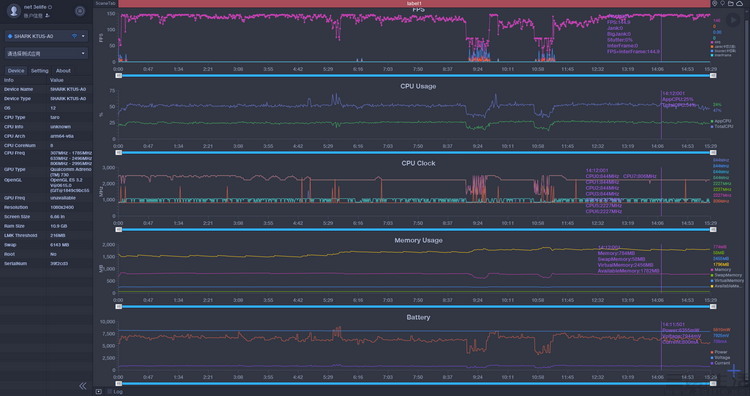Click the vertical scrollbar on right edge

coord(748,201)
